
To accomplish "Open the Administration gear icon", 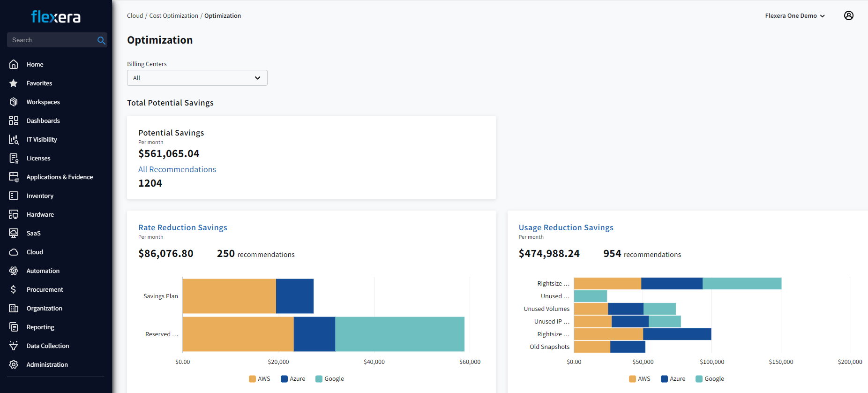I will [14, 364].
